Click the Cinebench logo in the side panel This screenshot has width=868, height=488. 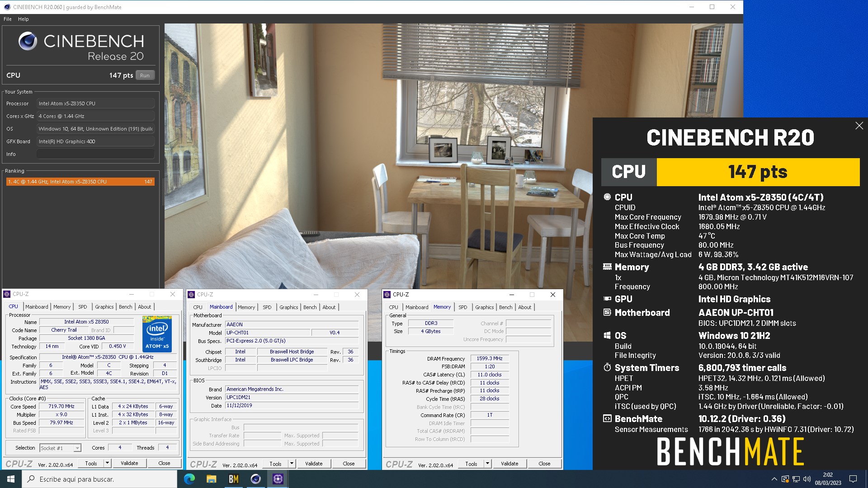click(x=28, y=41)
